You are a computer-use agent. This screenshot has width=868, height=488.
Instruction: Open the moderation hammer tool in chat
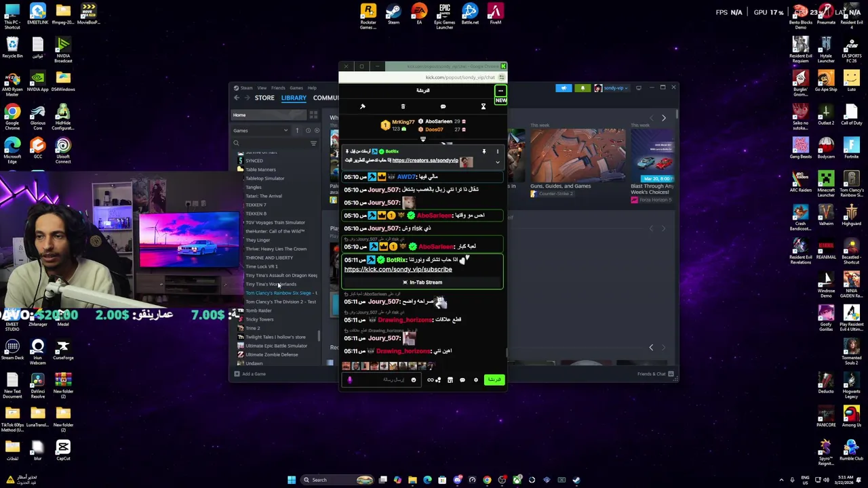pyautogui.click(x=362, y=106)
